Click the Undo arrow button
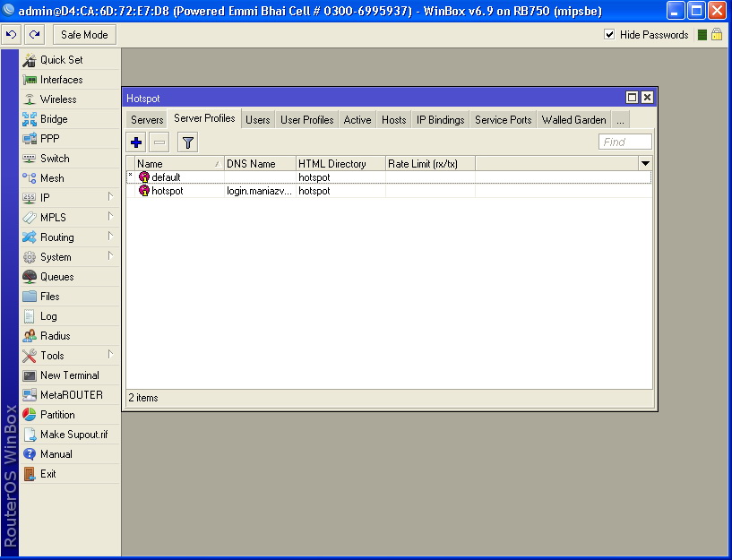 pos(11,34)
